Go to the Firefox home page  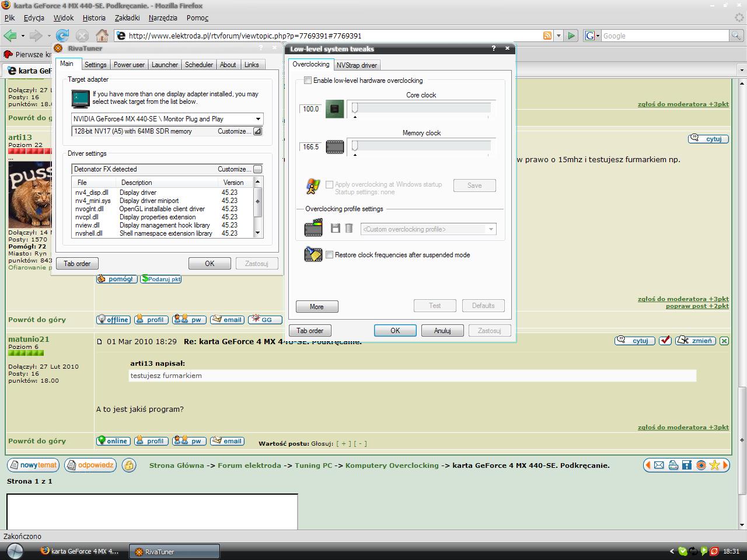click(102, 36)
